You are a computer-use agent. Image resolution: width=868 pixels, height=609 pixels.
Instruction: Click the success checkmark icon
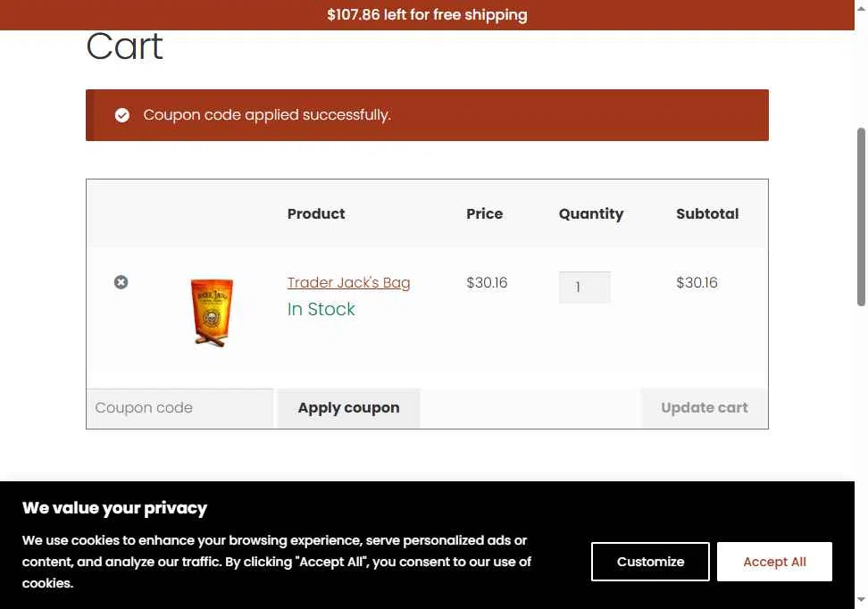click(x=122, y=115)
